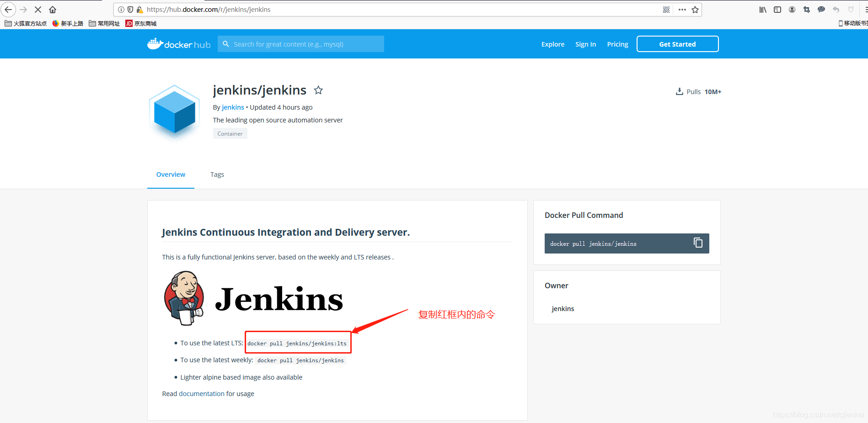Click the Get Started button
This screenshot has width=868, height=423.
pyautogui.click(x=677, y=44)
